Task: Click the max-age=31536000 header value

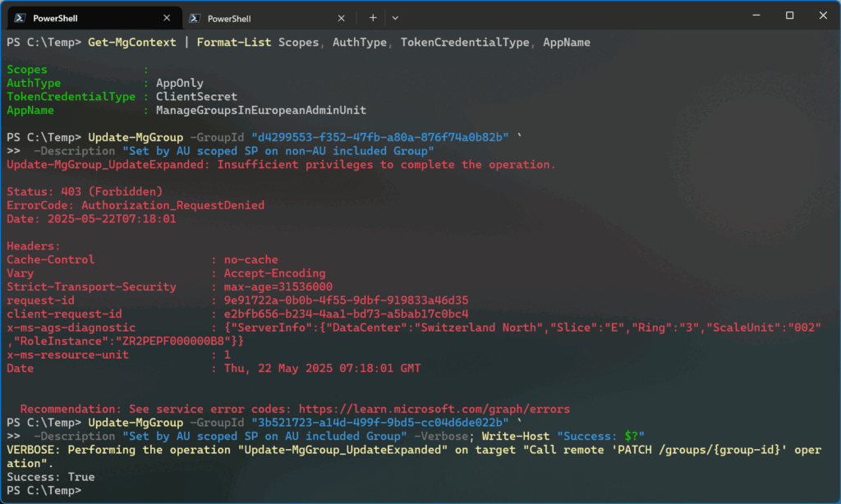Action: point(278,286)
